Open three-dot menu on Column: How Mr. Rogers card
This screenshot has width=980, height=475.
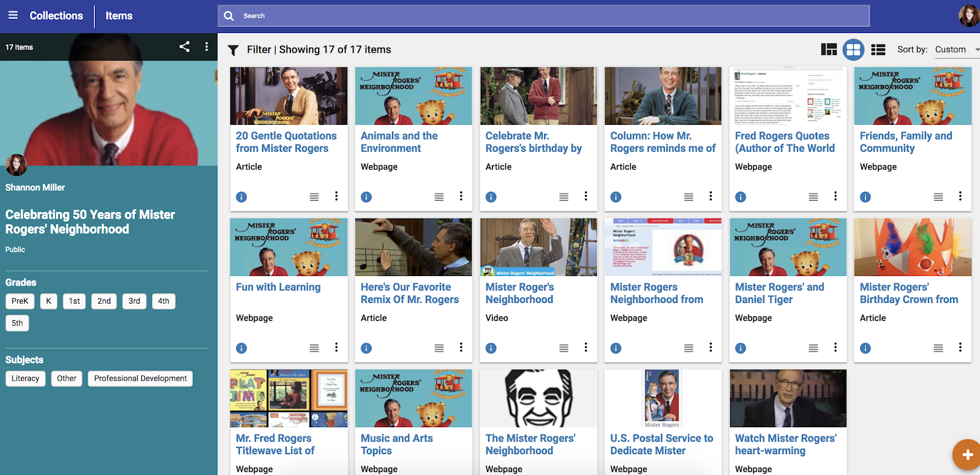point(710,196)
